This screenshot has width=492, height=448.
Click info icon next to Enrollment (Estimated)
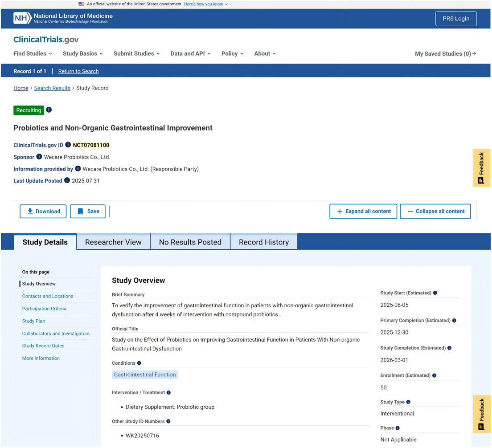(x=435, y=375)
